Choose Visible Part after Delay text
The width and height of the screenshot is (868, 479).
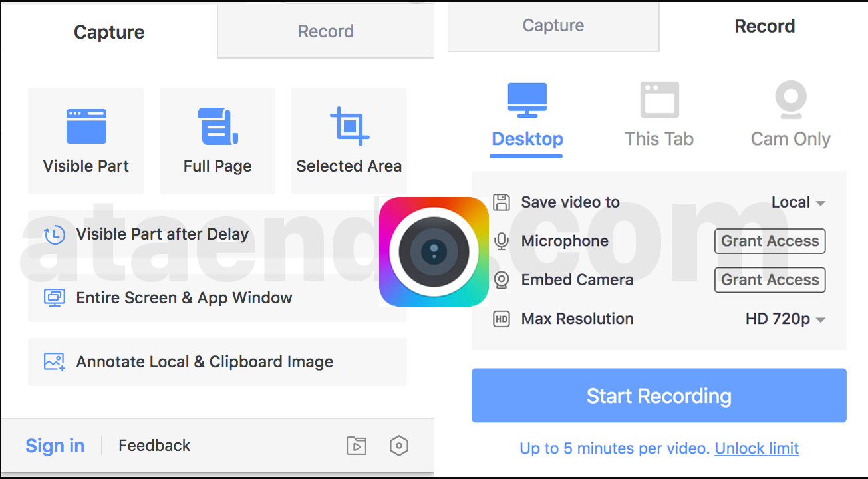point(162,234)
